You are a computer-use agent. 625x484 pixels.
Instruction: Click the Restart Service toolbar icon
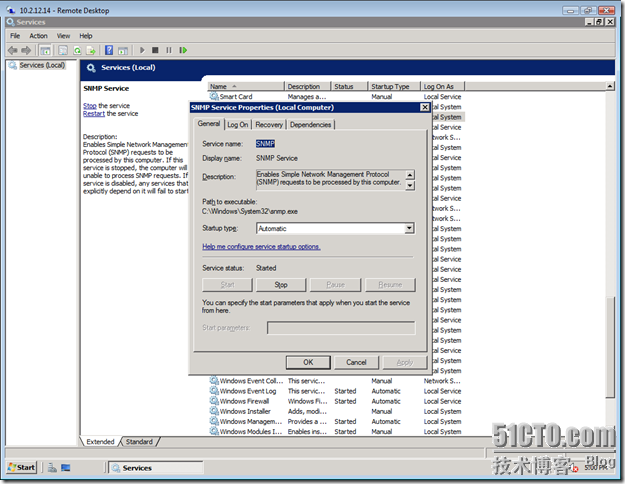click(x=183, y=50)
